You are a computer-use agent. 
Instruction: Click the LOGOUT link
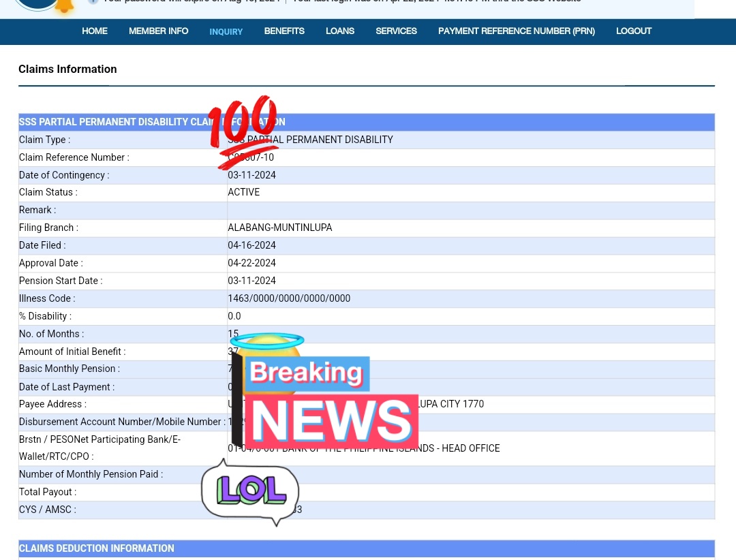pyautogui.click(x=634, y=31)
